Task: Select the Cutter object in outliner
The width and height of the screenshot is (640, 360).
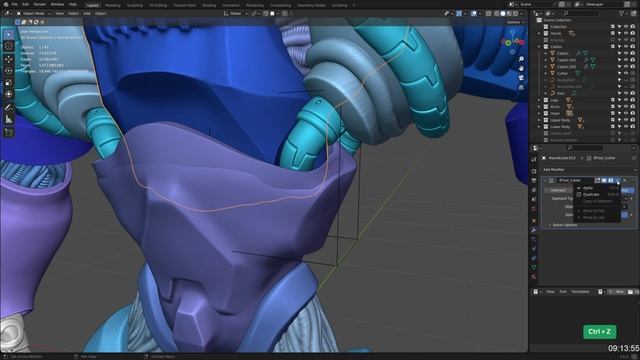Action: [x=562, y=73]
